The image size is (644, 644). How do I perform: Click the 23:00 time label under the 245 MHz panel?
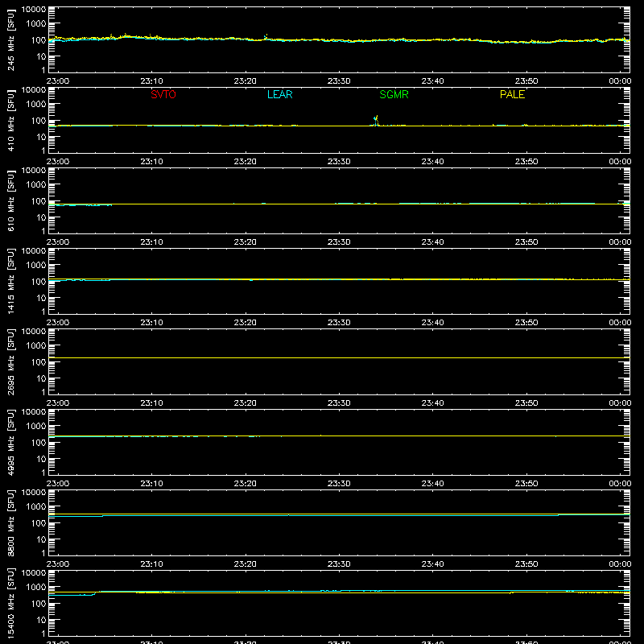pyautogui.click(x=57, y=81)
